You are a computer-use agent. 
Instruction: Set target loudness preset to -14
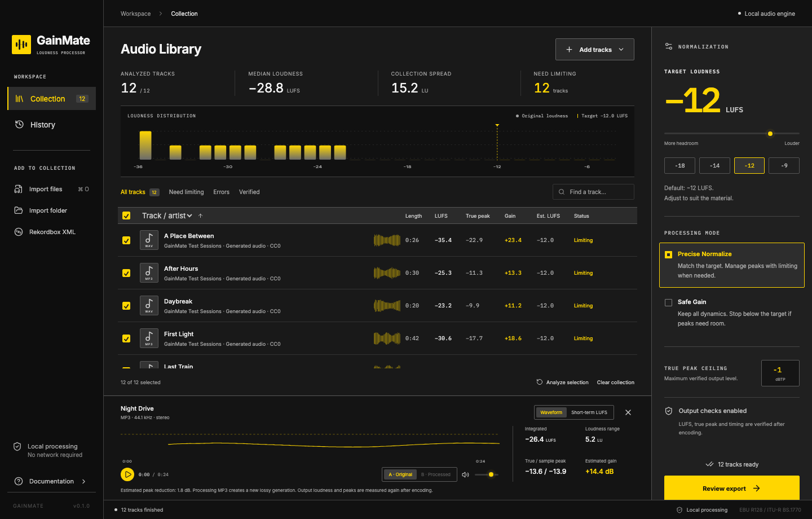[x=715, y=165]
